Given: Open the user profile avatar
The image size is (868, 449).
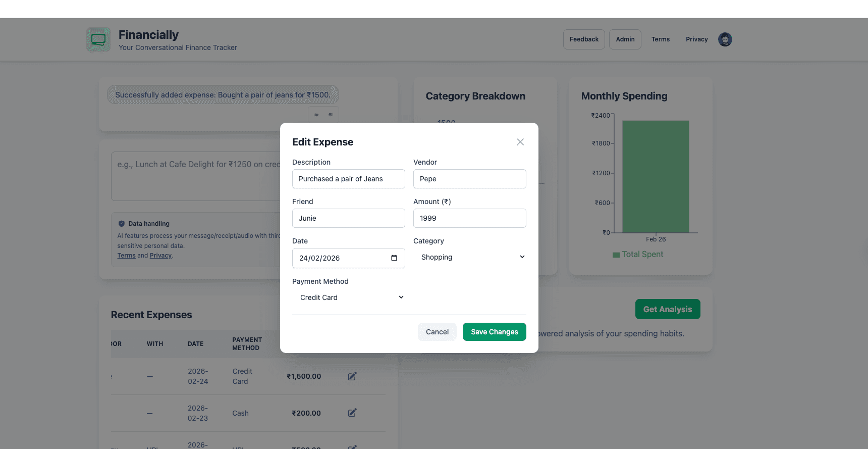Looking at the screenshot, I should click(x=725, y=39).
